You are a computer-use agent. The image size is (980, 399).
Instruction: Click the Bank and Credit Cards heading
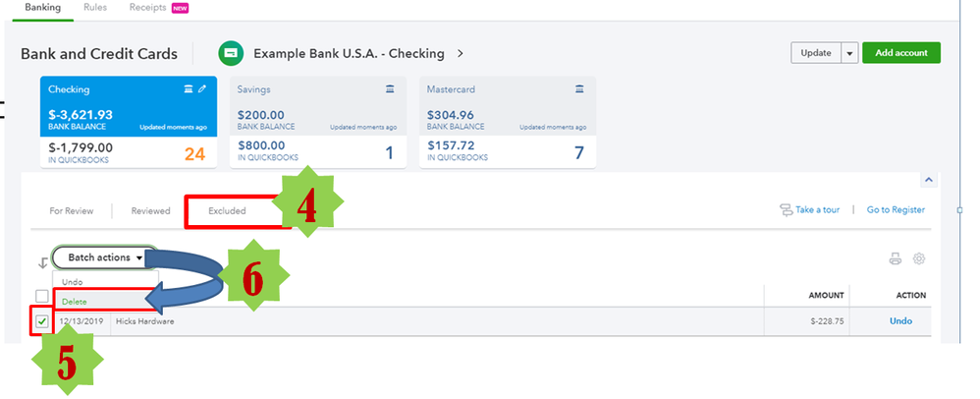tap(99, 54)
